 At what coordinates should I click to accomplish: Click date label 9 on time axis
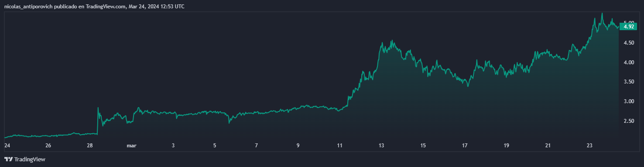[x=298, y=146]
